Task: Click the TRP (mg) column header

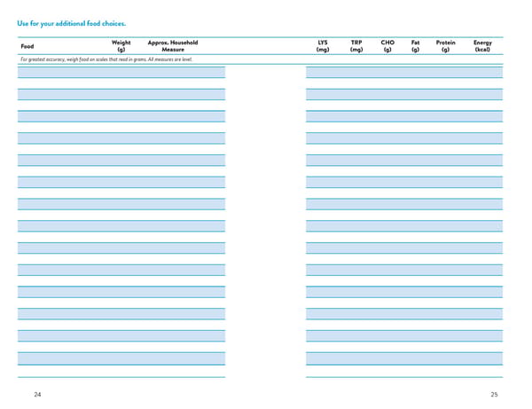Action: point(356,46)
